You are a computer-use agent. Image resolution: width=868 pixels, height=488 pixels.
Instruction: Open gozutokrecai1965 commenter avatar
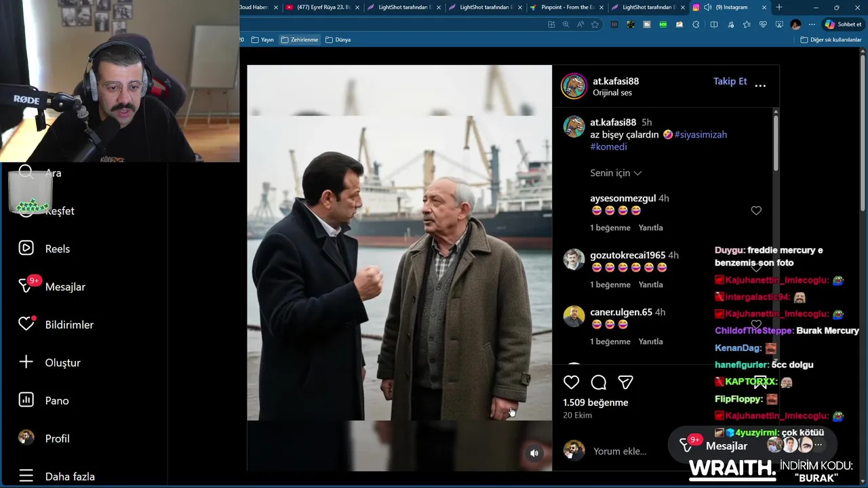tap(574, 260)
